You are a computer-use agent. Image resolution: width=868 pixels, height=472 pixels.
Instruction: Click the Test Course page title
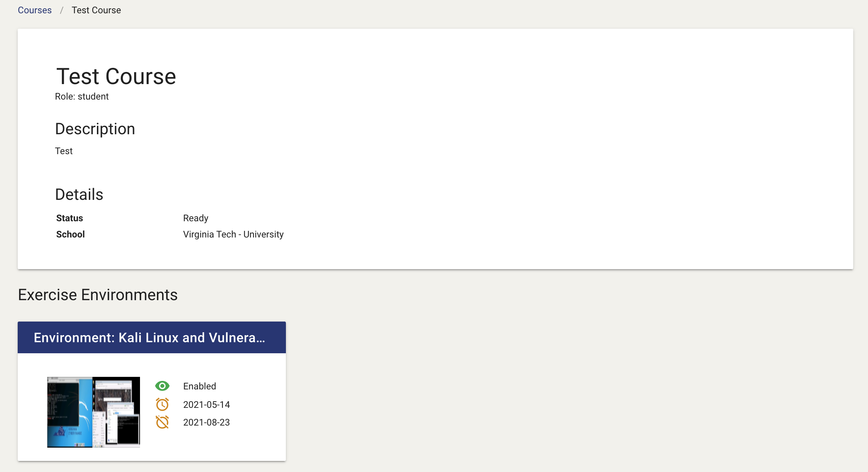[116, 76]
